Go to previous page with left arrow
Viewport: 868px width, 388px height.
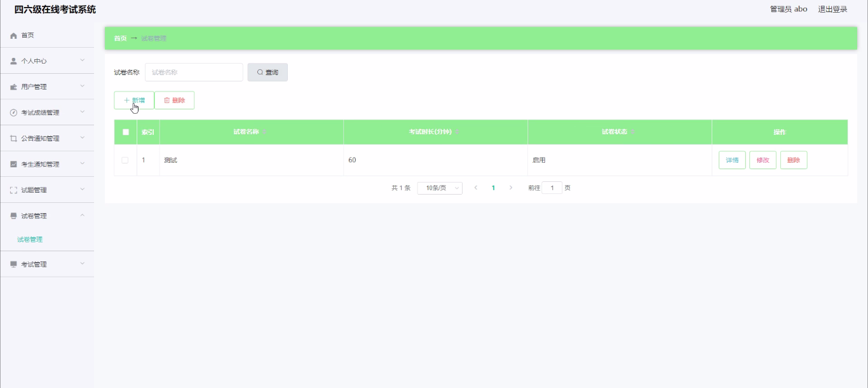(x=475, y=188)
